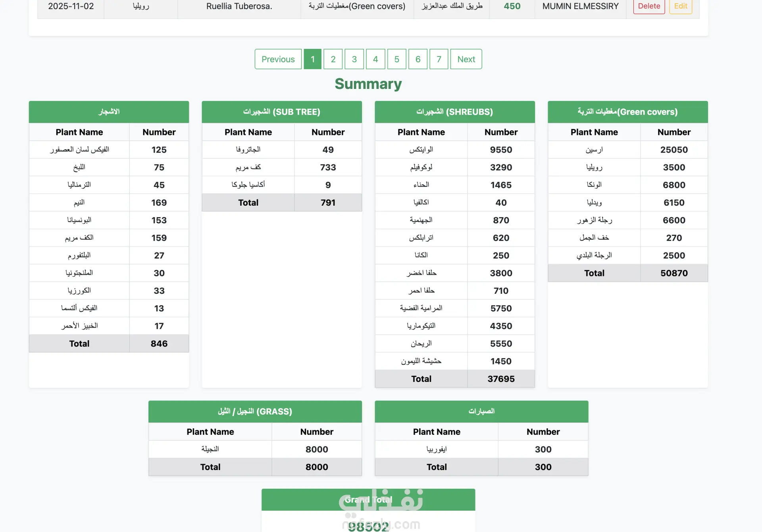Click the SHREUBS summary header

pyautogui.click(x=455, y=112)
